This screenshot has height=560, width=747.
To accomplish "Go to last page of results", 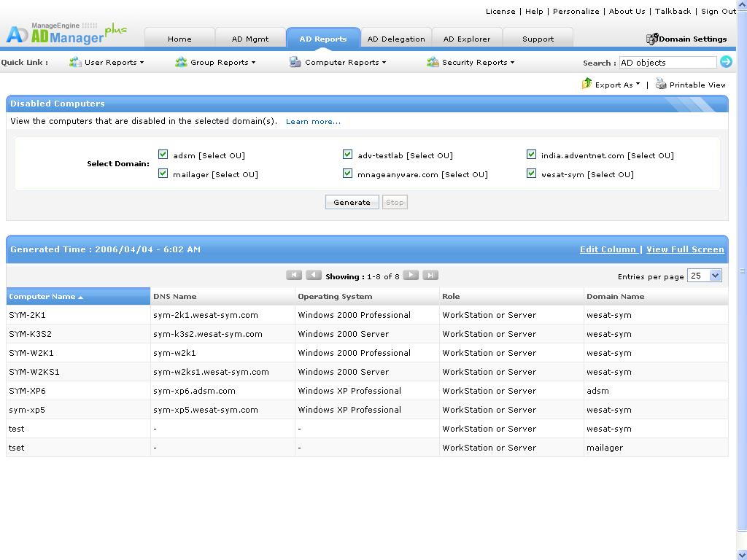I will [430, 275].
